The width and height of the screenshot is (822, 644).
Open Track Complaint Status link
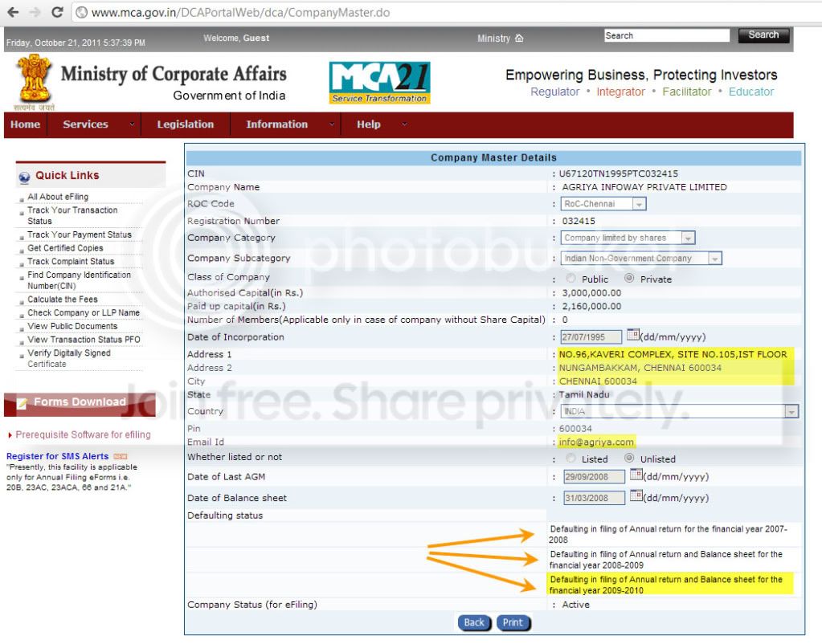pos(71,261)
